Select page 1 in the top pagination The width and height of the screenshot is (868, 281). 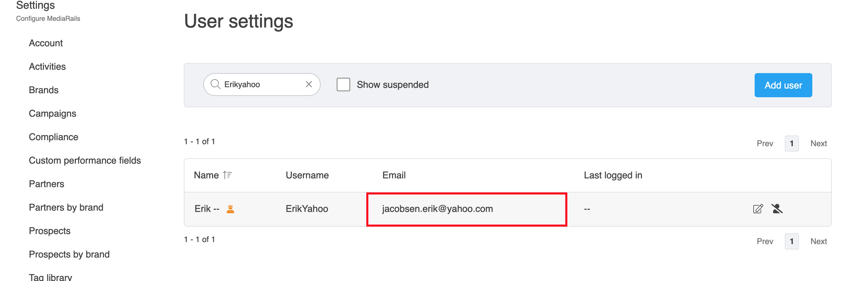(792, 144)
